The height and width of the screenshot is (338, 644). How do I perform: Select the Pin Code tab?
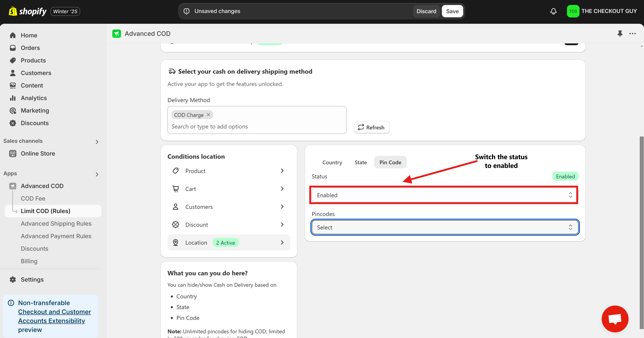390,162
